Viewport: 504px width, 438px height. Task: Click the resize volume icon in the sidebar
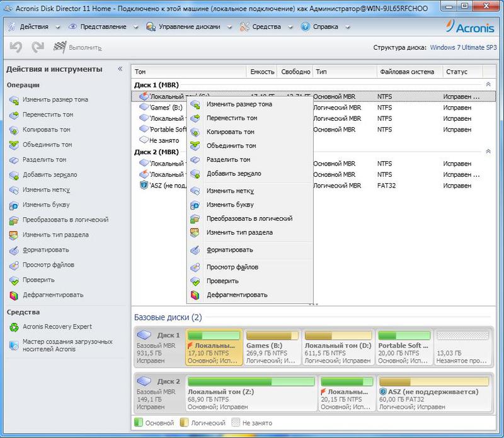click(x=14, y=100)
